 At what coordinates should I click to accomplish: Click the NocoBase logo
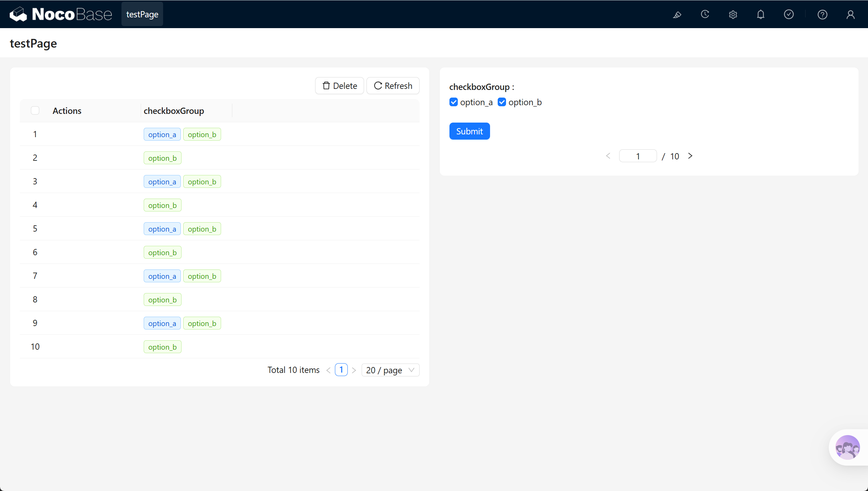click(x=61, y=14)
